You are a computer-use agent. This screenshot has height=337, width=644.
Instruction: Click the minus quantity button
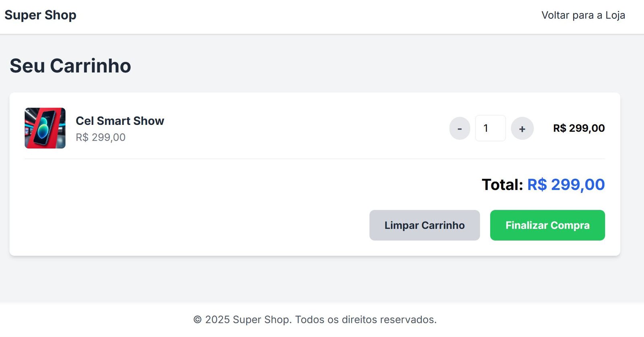point(460,128)
